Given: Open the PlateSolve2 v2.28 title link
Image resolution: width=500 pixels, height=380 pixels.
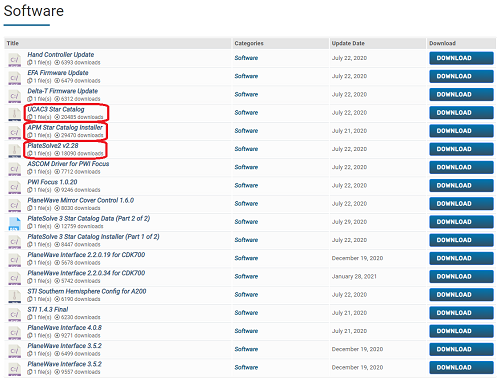Looking at the screenshot, I should point(53,145).
